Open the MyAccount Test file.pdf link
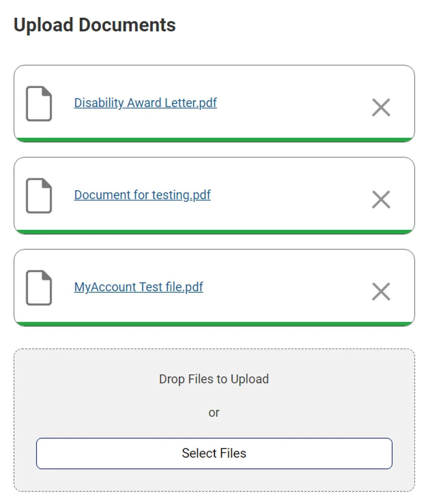Screen dimensions: 428x504 138,287
